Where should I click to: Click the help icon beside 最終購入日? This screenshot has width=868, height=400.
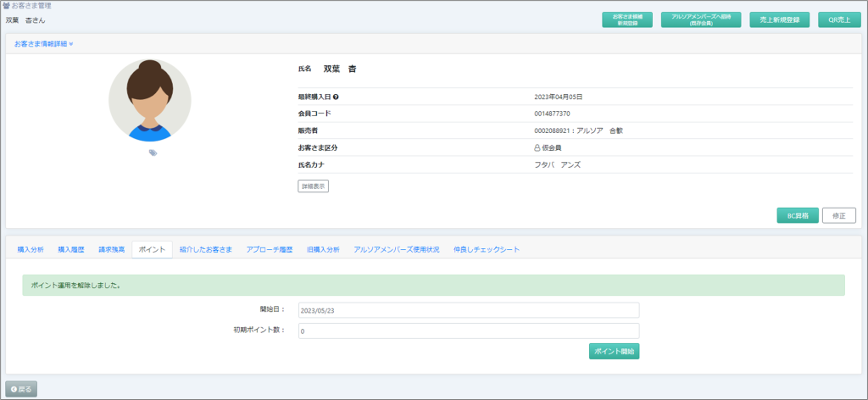(x=336, y=97)
